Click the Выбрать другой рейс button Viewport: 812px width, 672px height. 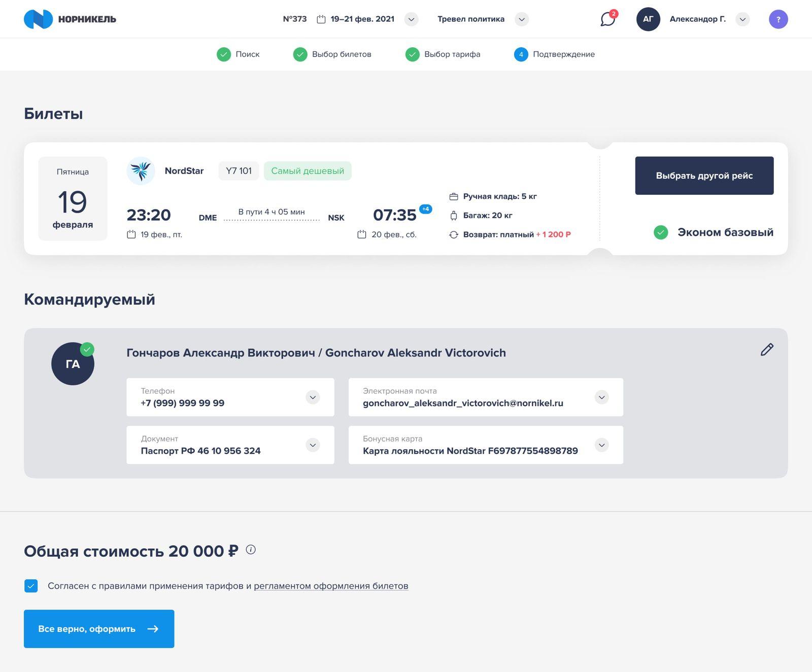(704, 176)
